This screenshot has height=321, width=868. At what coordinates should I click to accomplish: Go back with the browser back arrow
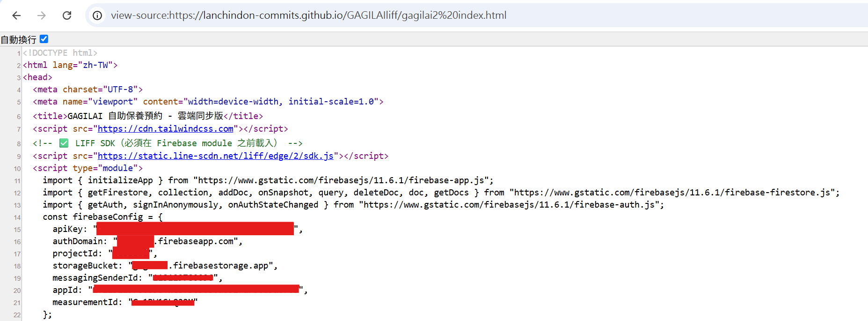pyautogui.click(x=16, y=15)
